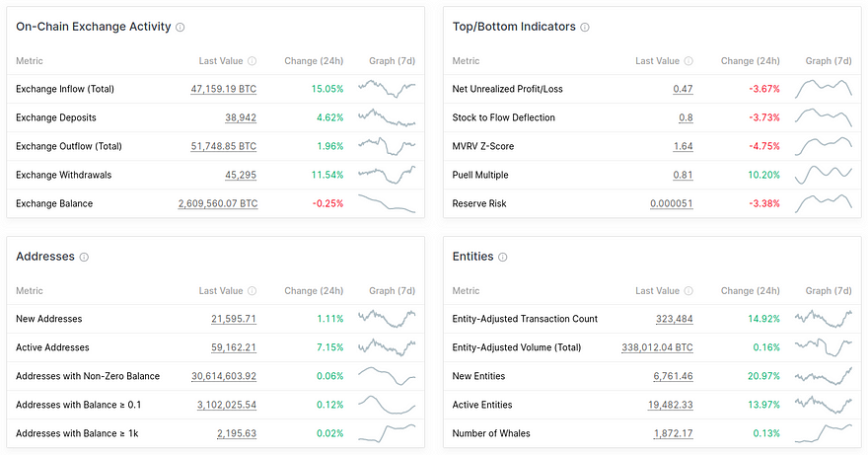Screen dimensions: 868x455
Task: Click Graph (7d) header in Addresses panel
Action: click(x=392, y=291)
